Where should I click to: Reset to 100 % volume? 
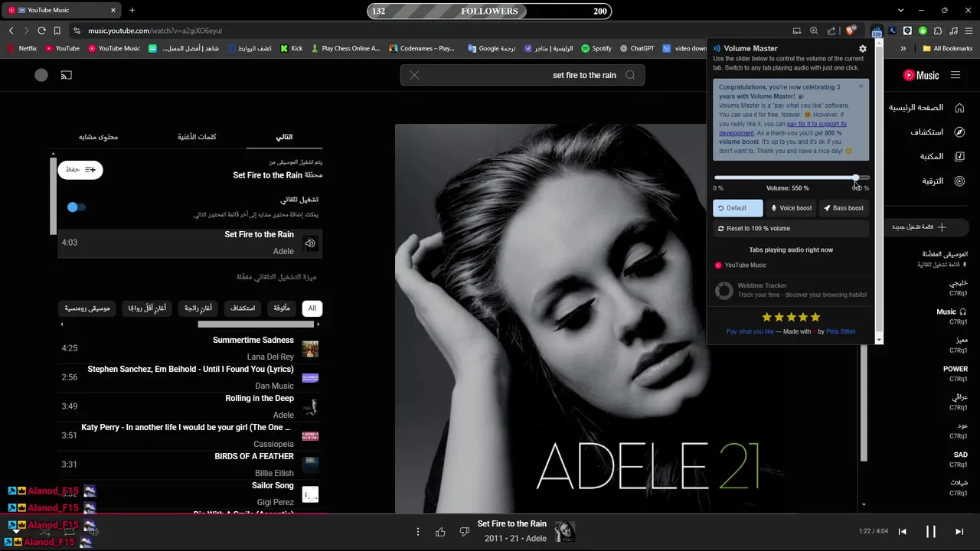point(791,228)
